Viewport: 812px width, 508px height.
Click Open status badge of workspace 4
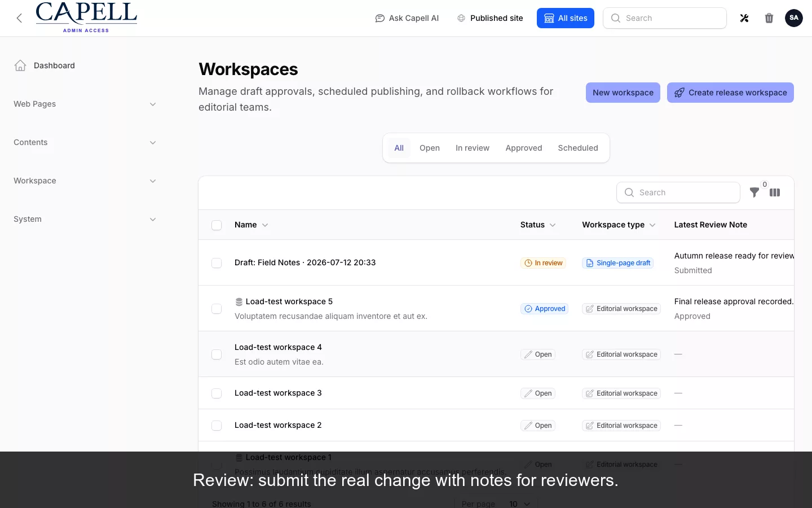(x=538, y=354)
